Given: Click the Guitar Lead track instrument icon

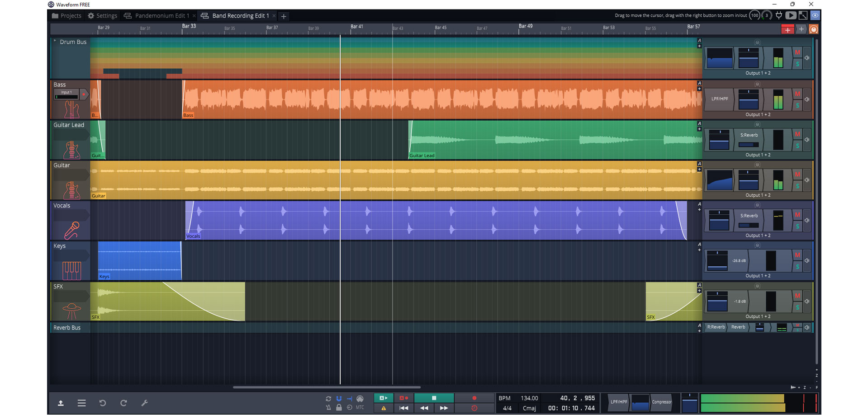Looking at the screenshot, I should click(x=71, y=150).
